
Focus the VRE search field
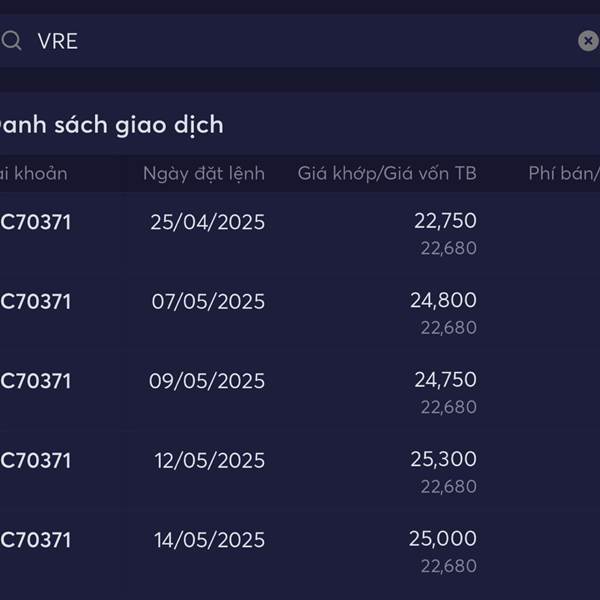pyautogui.click(x=300, y=41)
